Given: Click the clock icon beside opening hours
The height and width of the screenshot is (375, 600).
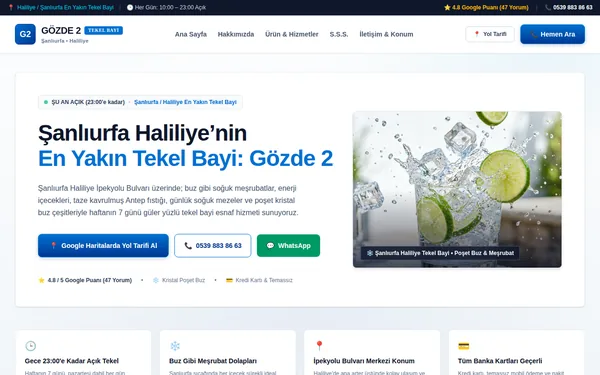Looking at the screenshot, I should tap(130, 7).
